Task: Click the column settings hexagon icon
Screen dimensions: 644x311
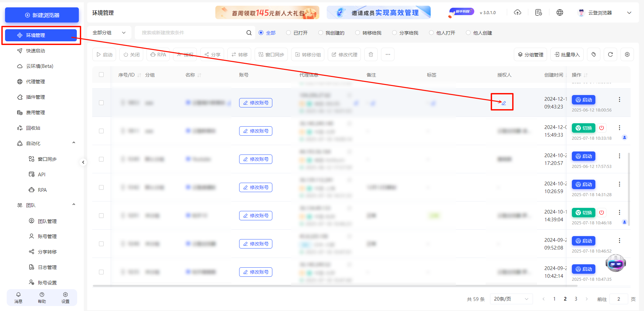Action: pyautogui.click(x=627, y=54)
